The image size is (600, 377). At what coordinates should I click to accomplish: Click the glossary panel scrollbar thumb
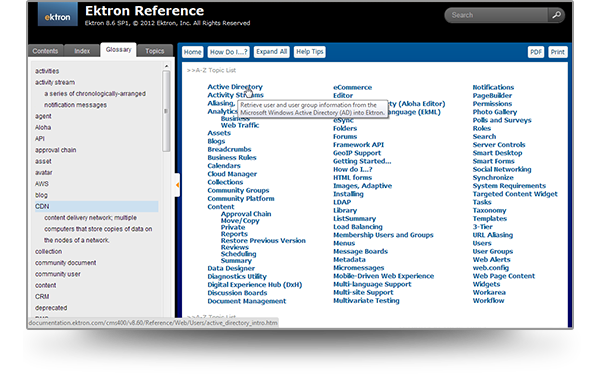point(166,111)
